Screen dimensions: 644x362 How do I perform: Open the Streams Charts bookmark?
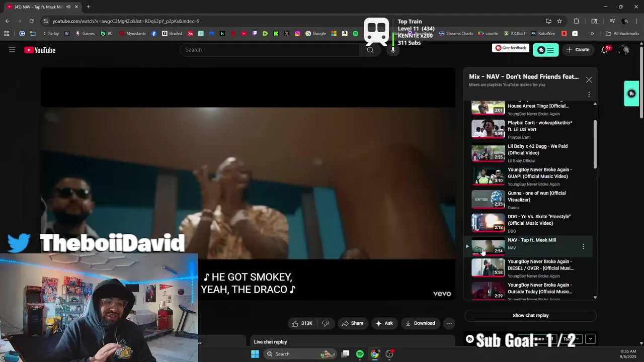pyautogui.click(x=456, y=34)
